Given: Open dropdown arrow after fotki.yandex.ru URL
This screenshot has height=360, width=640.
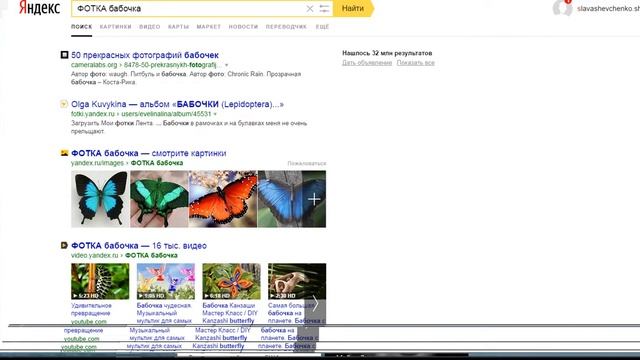Looking at the screenshot, I should [215, 114].
